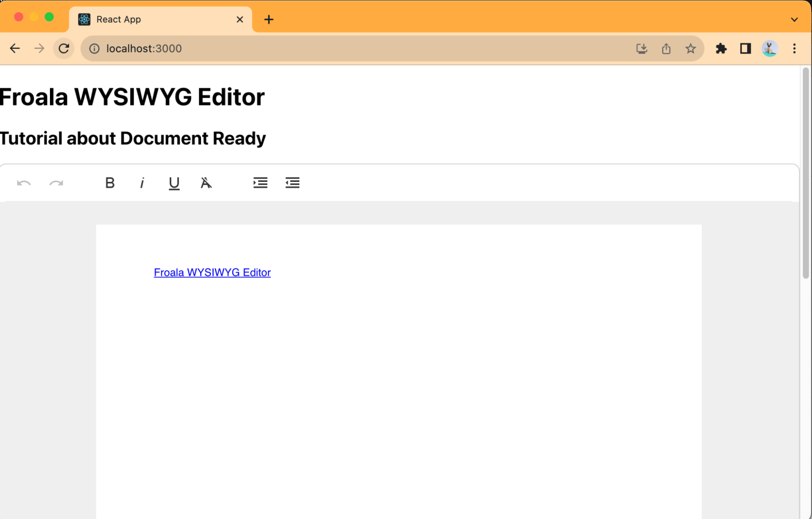
Task: Open a new browser tab
Action: pyautogui.click(x=269, y=19)
